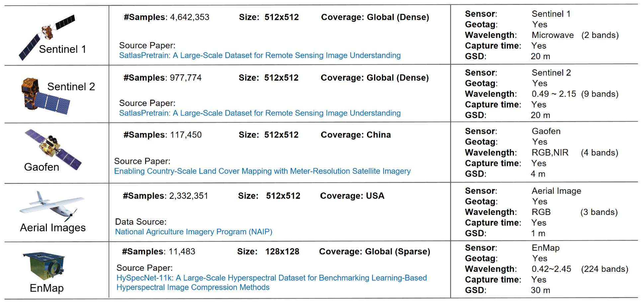Follow the National Agriculture Imagery Program (NAIP) link
The height and width of the screenshot is (302, 644).
(194, 232)
